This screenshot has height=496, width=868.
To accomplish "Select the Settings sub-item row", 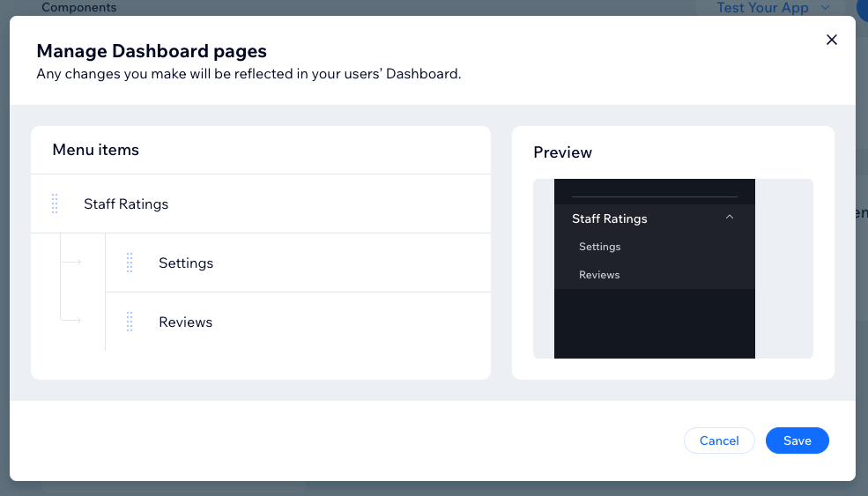I will point(299,263).
